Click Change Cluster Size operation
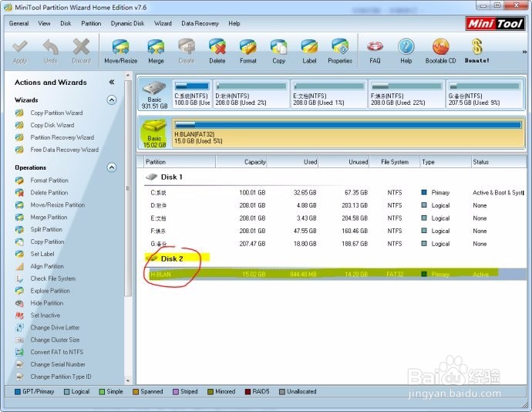532x412 pixels. tap(55, 339)
